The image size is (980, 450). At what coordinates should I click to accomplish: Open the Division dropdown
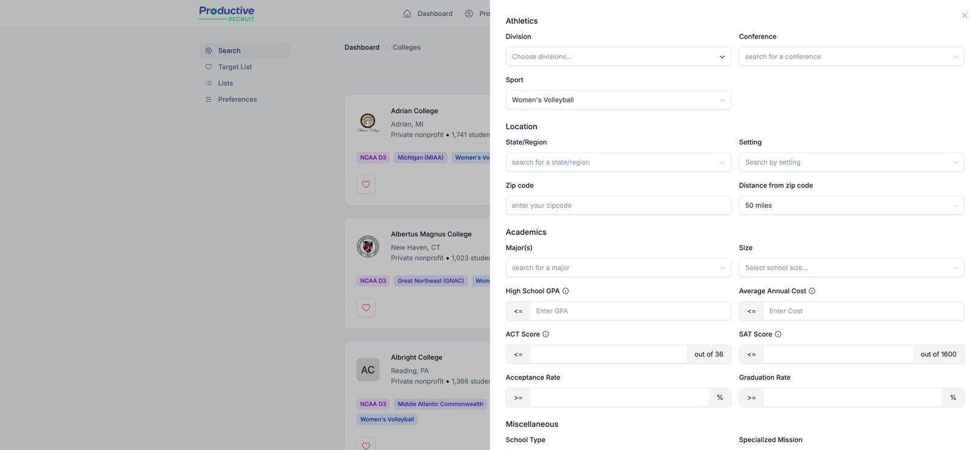(618, 57)
